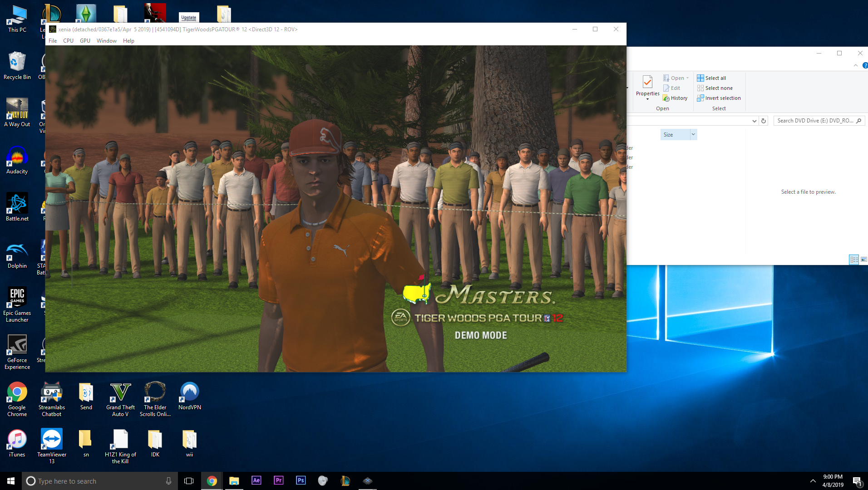Switch Explorer to details view

pyautogui.click(x=854, y=260)
